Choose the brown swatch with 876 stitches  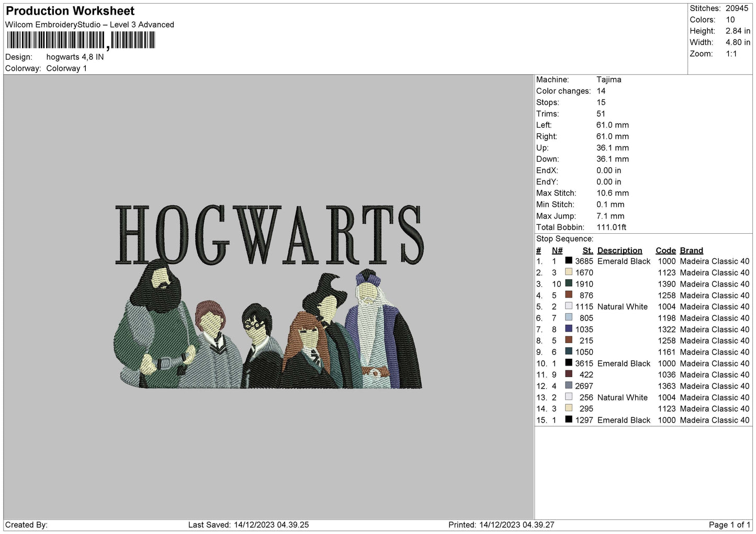pyautogui.click(x=569, y=294)
